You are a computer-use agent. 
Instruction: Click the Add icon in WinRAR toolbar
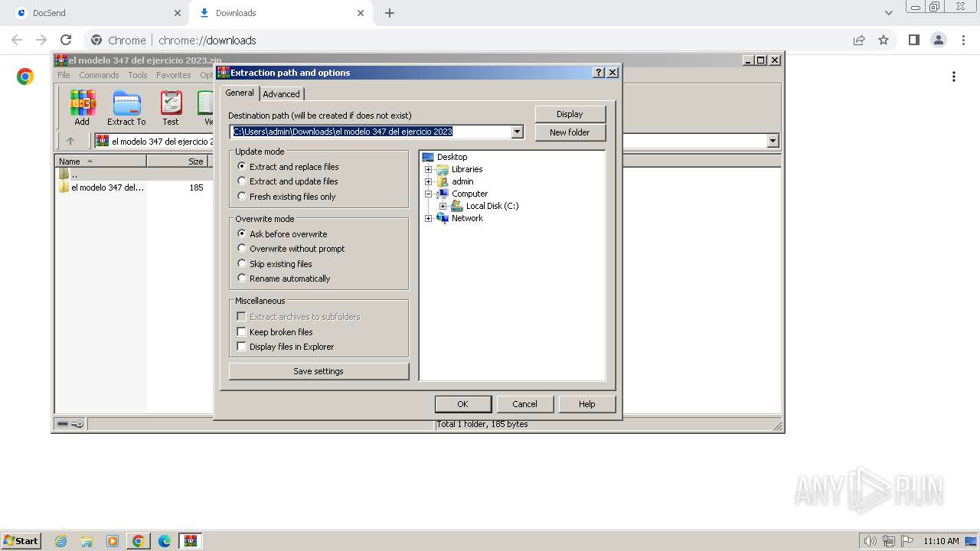coord(82,108)
